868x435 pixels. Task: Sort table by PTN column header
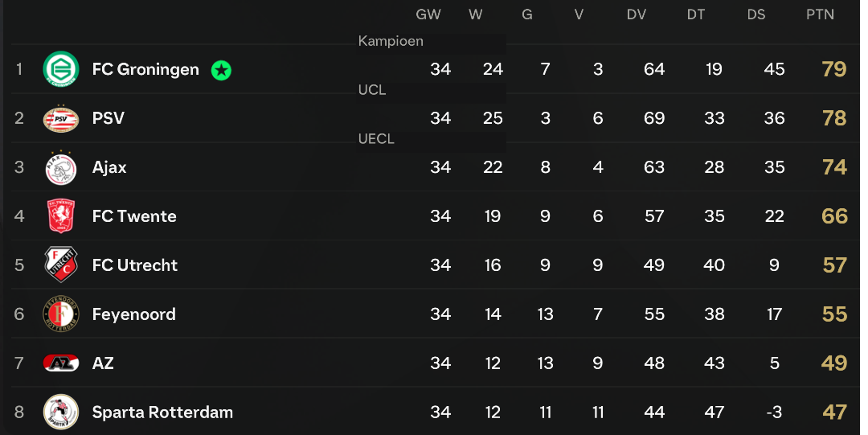820,14
